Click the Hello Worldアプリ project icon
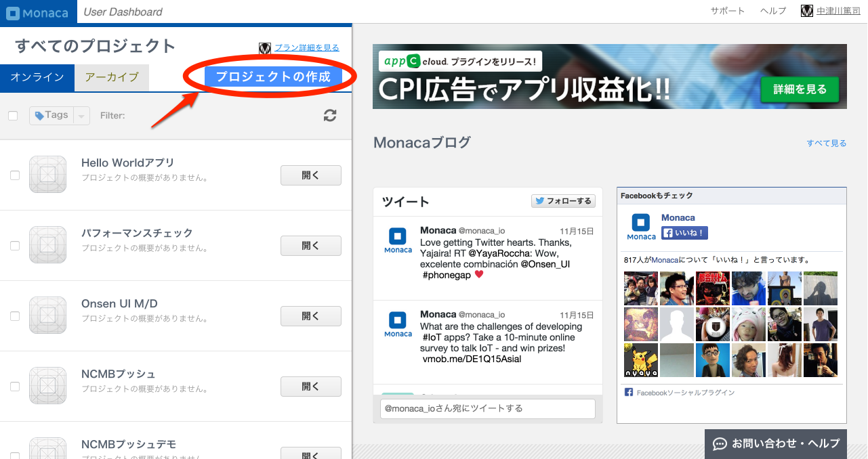Image resolution: width=868 pixels, height=459 pixels. tap(47, 175)
